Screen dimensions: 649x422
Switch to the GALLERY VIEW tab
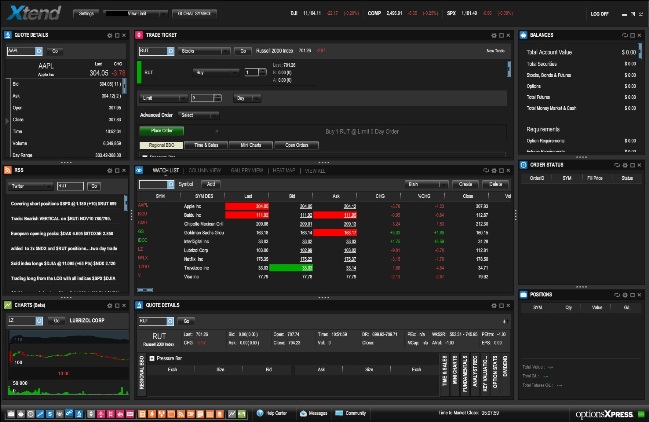[247, 170]
